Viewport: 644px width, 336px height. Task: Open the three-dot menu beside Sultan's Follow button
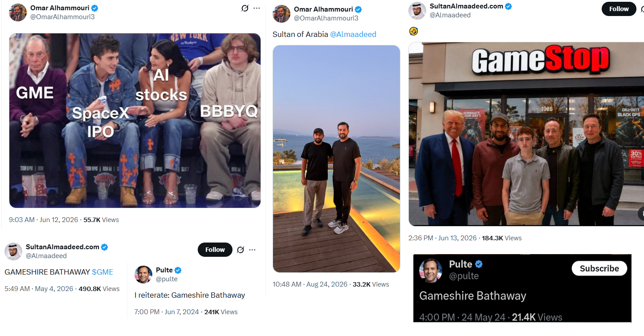pos(253,250)
